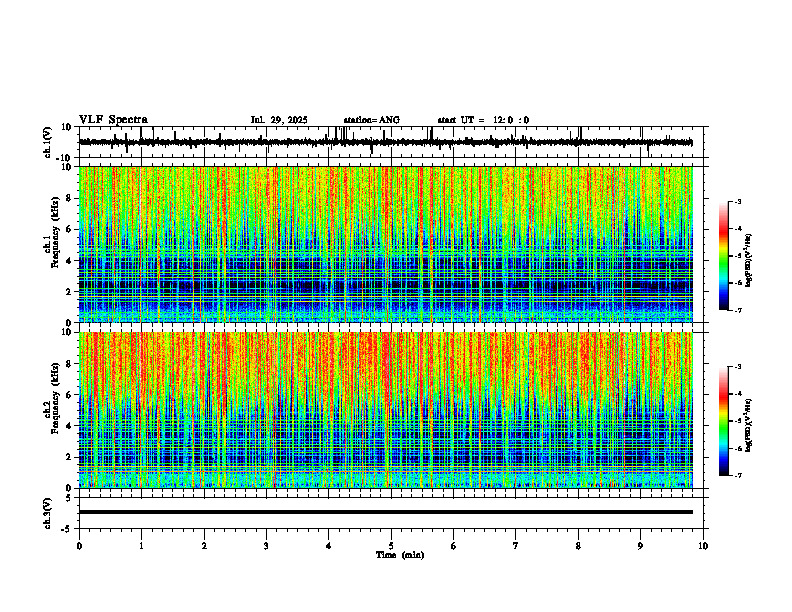Click time axis tick label '3'

[266, 546]
